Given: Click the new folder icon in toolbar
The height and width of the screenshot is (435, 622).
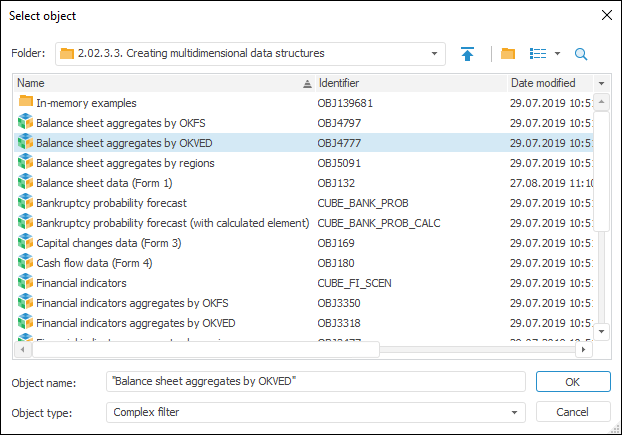Looking at the screenshot, I should coord(508,54).
